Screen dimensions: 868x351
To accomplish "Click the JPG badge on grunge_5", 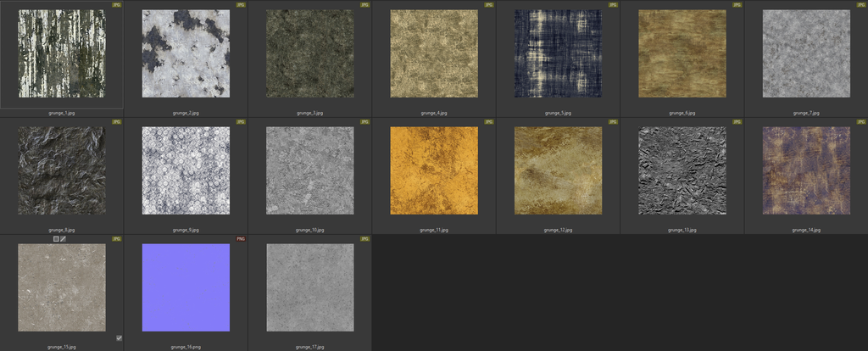I will click(x=613, y=4).
